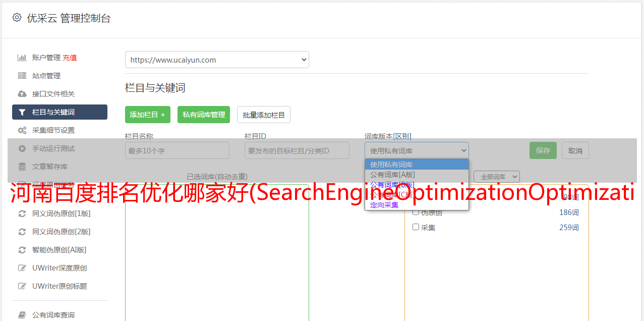Choose the 公有词库[A版] option
Image resolution: width=644 pixels, height=321 pixels.
click(417, 175)
